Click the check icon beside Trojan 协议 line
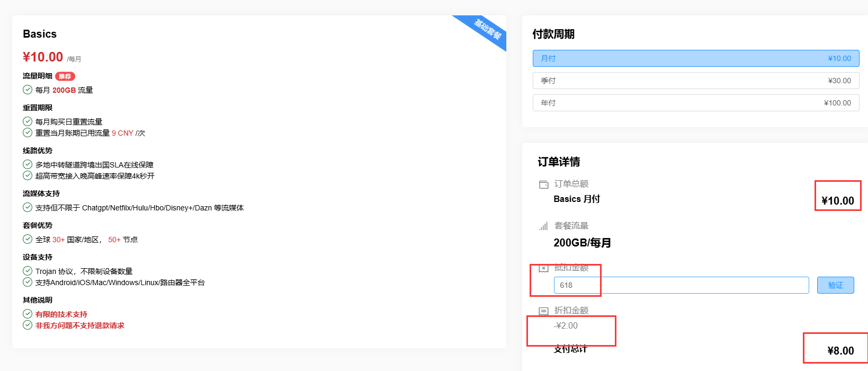 point(28,271)
